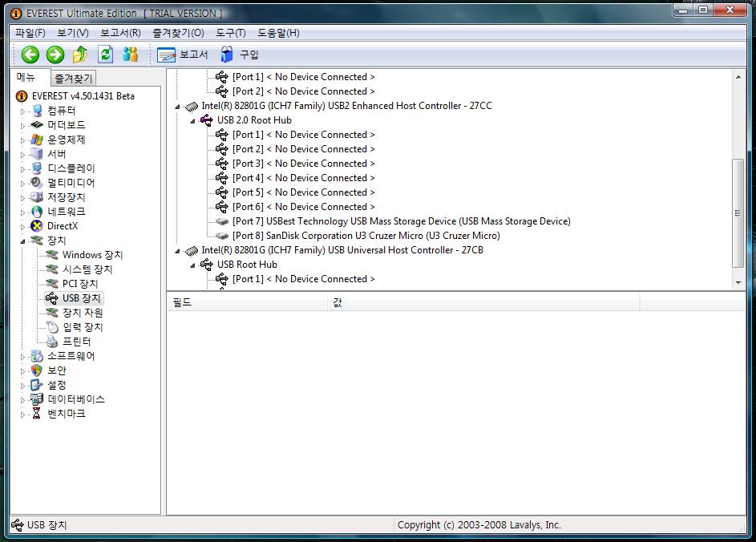Open the 보고서(R) menu

(x=120, y=33)
